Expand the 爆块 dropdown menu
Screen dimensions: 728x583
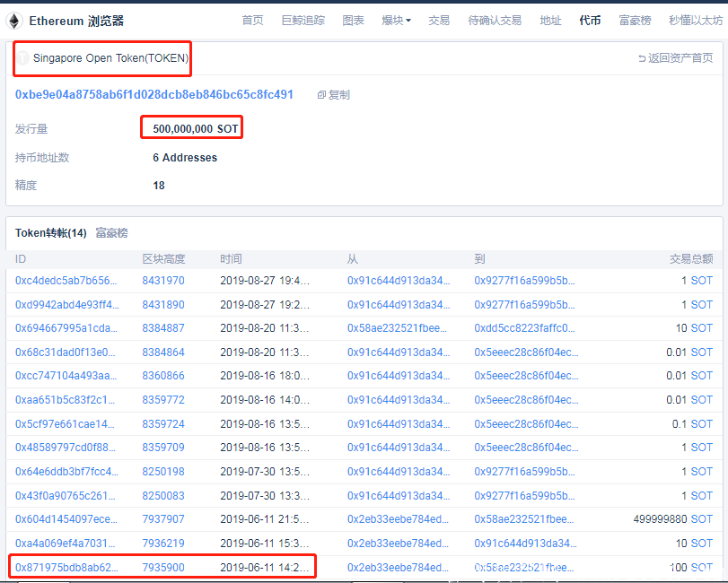pyautogui.click(x=396, y=21)
